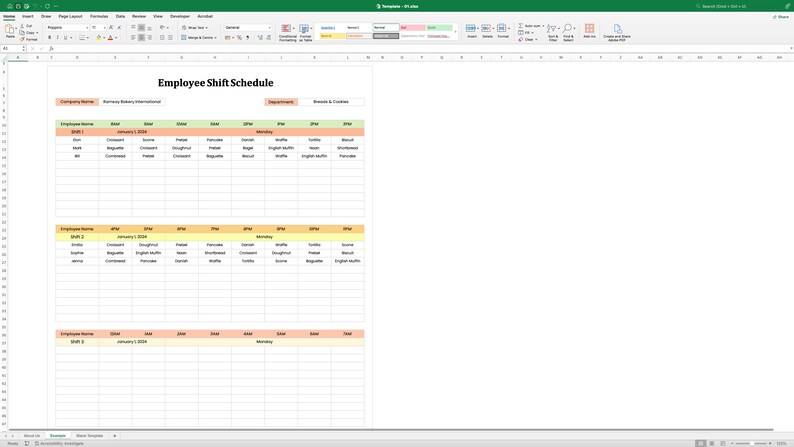Open the Insert ribbon tab
794x447 pixels.
28,16
